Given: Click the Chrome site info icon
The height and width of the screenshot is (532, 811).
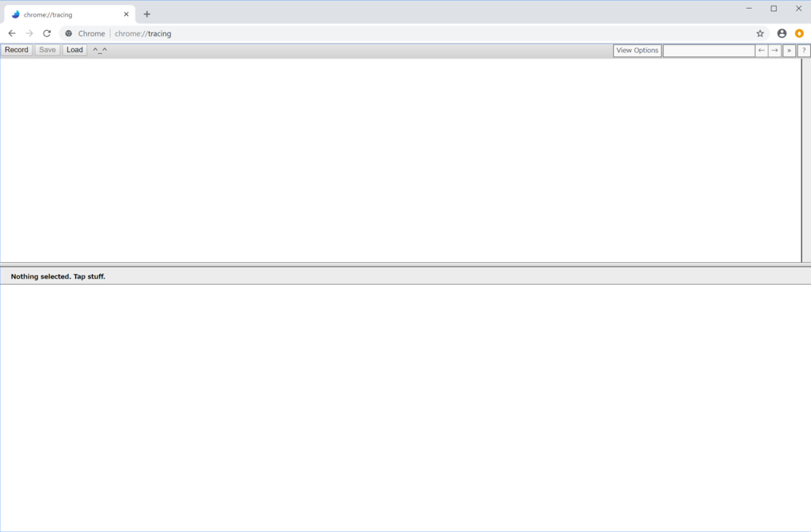Looking at the screenshot, I should click(x=68, y=33).
